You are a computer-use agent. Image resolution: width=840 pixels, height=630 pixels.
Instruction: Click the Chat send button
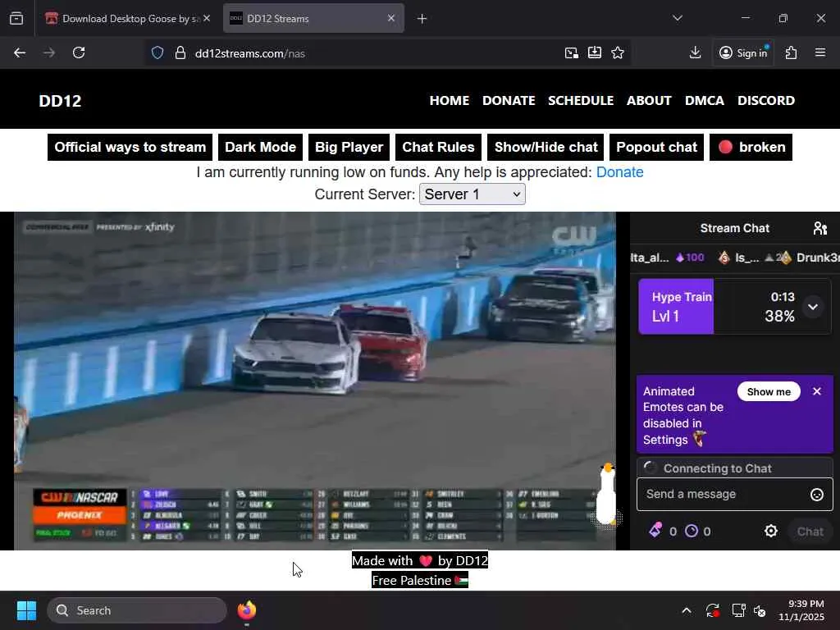810,532
